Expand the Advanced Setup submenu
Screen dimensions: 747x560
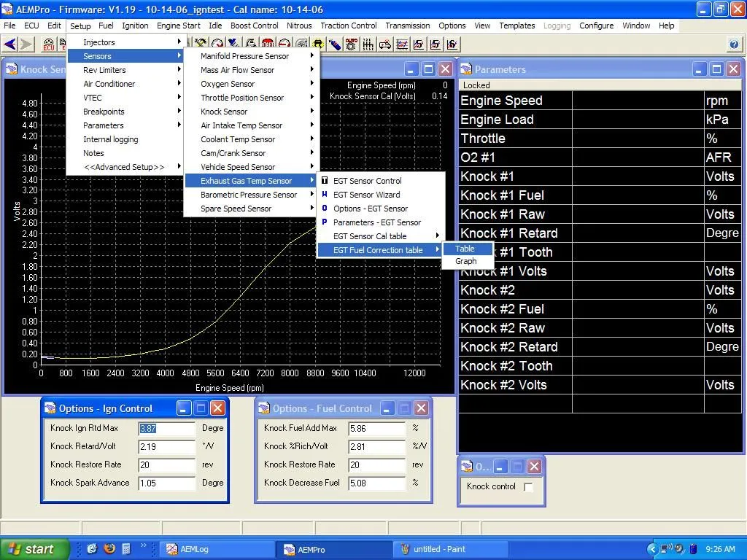click(124, 167)
